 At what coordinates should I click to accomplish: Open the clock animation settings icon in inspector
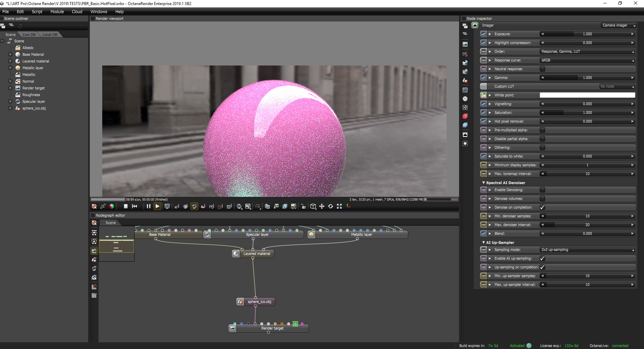(x=465, y=99)
